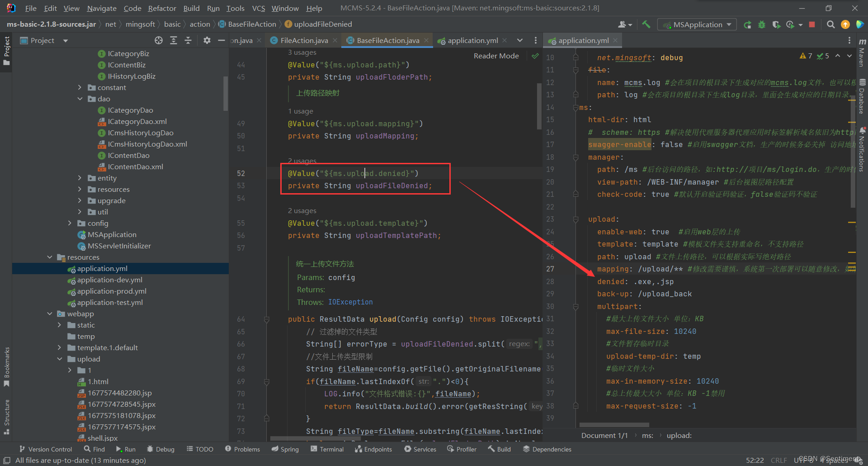Collapse the upload folder
Screen dimensions: 868x466
click(60, 359)
